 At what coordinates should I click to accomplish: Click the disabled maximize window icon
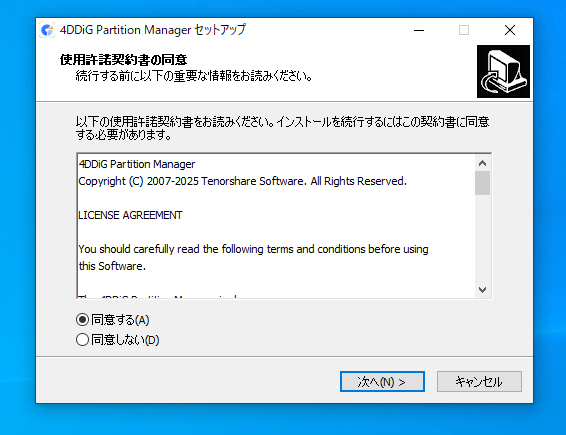click(x=464, y=30)
